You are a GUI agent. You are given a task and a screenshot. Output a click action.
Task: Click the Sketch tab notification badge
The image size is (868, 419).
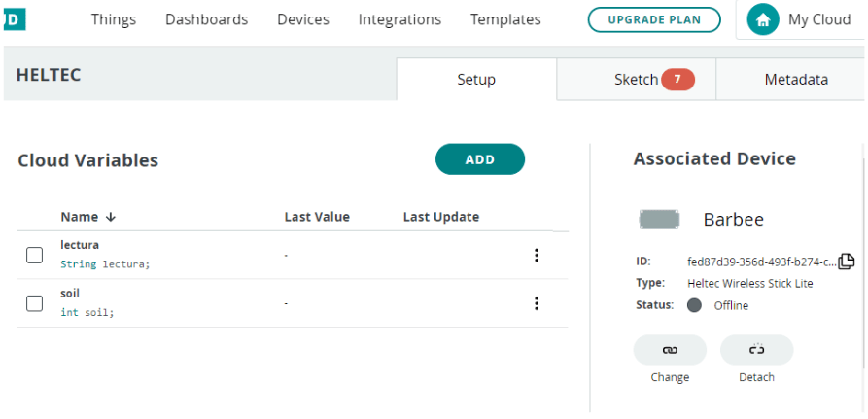click(677, 80)
